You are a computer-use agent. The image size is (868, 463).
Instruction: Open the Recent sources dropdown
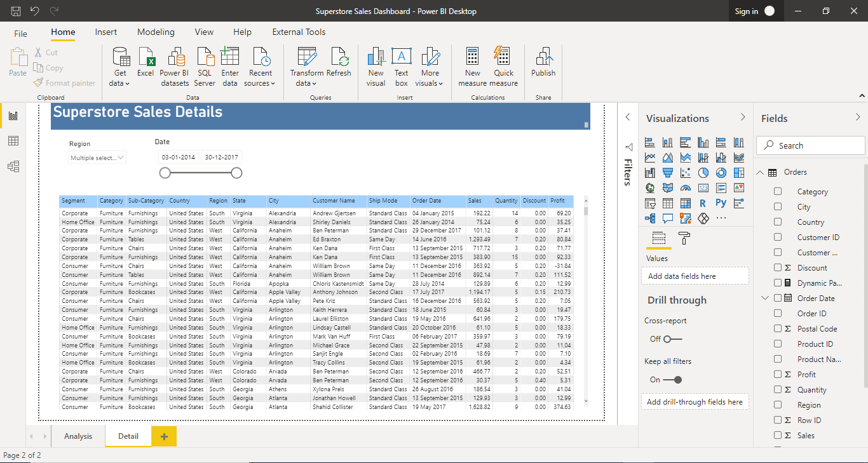[260, 67]
